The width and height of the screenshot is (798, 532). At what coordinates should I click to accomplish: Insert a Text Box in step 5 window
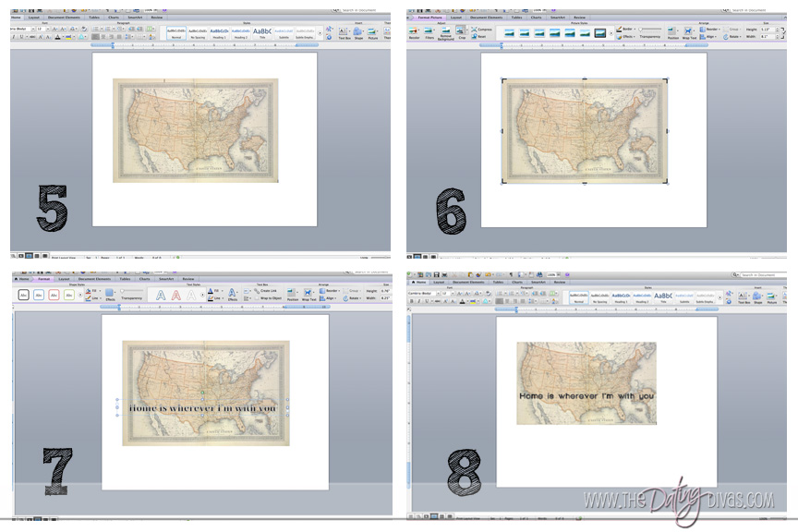click(x=345, y=33)
